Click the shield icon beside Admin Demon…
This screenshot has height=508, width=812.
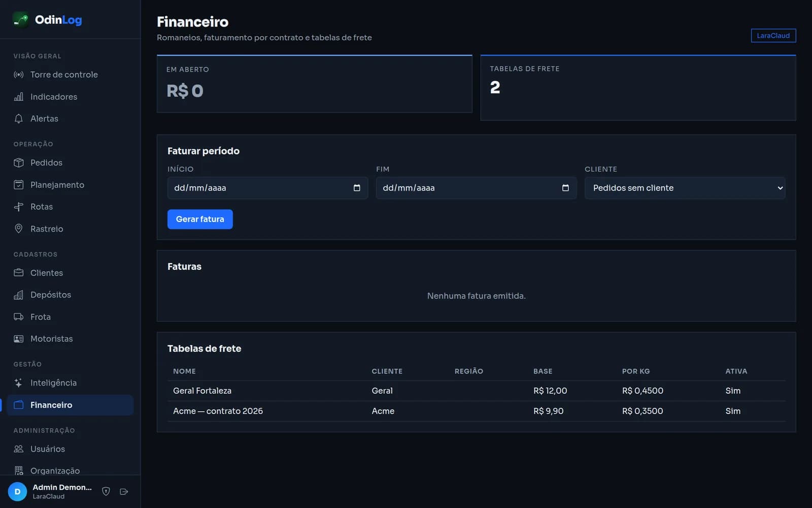tap(106, 491)
